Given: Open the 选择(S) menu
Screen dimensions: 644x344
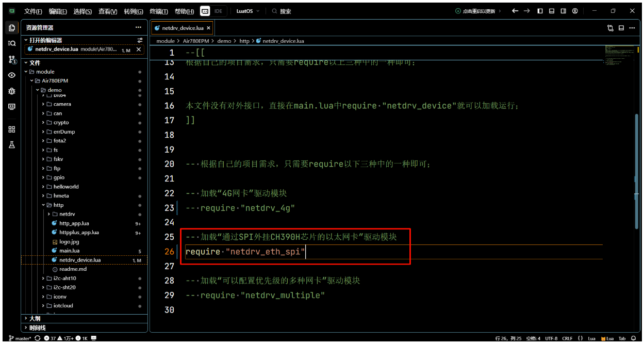Looking at the screenshot, I should pyautogui.click(x=82, y=11).
